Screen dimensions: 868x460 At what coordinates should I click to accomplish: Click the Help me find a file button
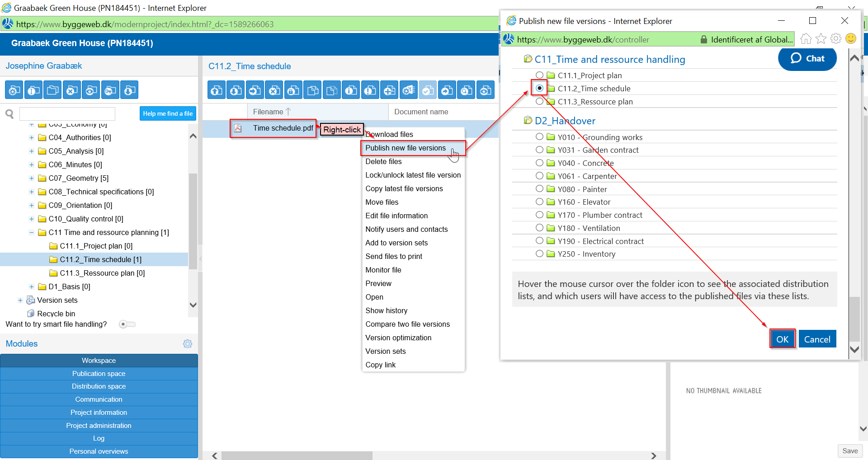click(x=168, y=113)
